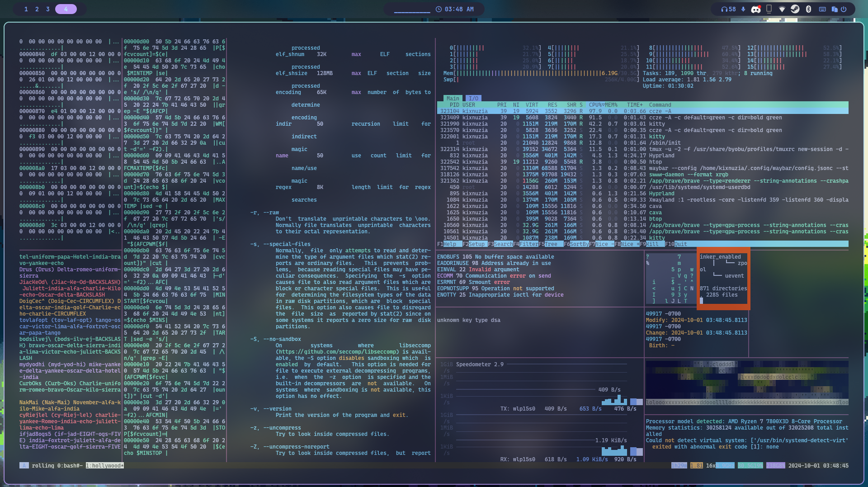Toggle the microphone icon in waybar
The width and height of the screenshot is (868, 487).
743,9
